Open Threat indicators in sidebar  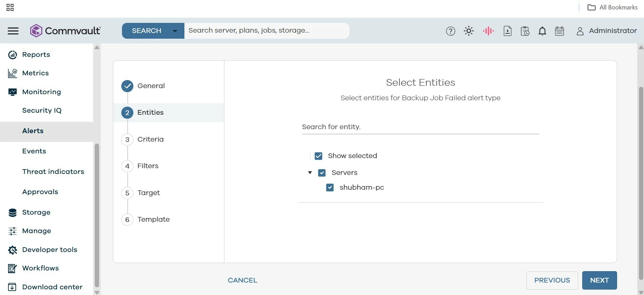tap(53, 172)
